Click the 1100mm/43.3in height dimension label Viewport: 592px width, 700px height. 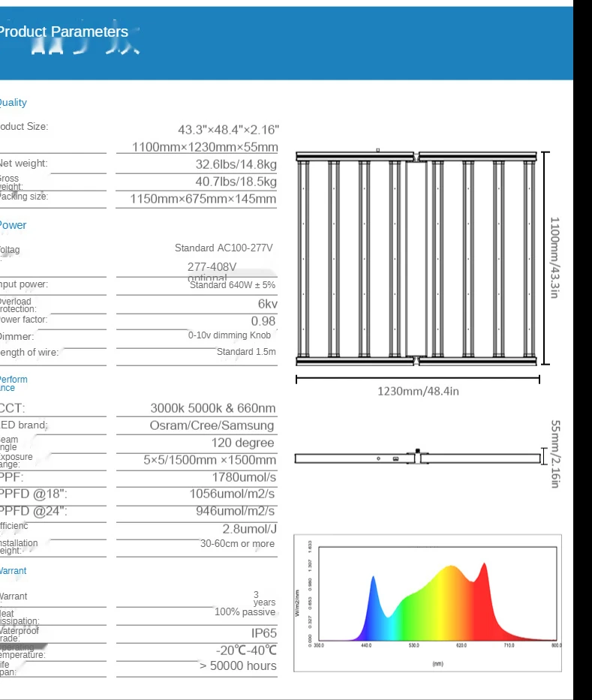[554, 257]
